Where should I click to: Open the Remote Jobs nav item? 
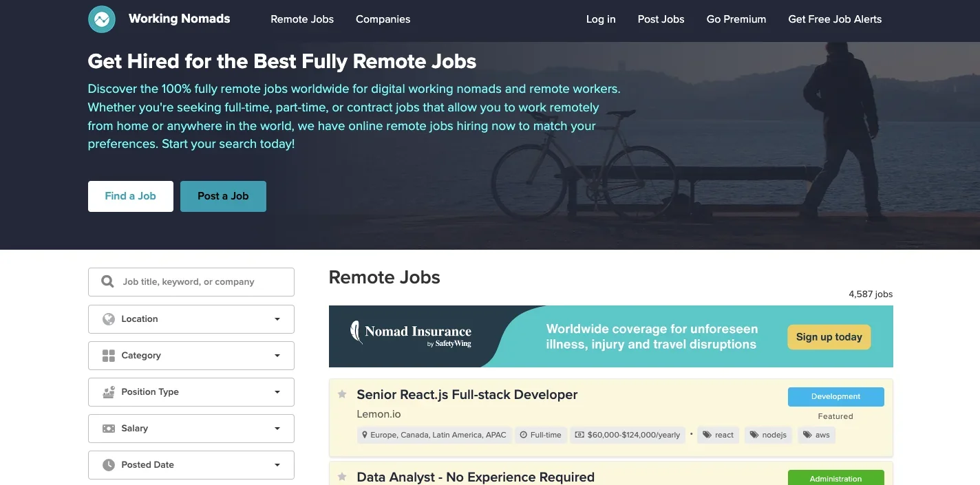pos(302,19)
